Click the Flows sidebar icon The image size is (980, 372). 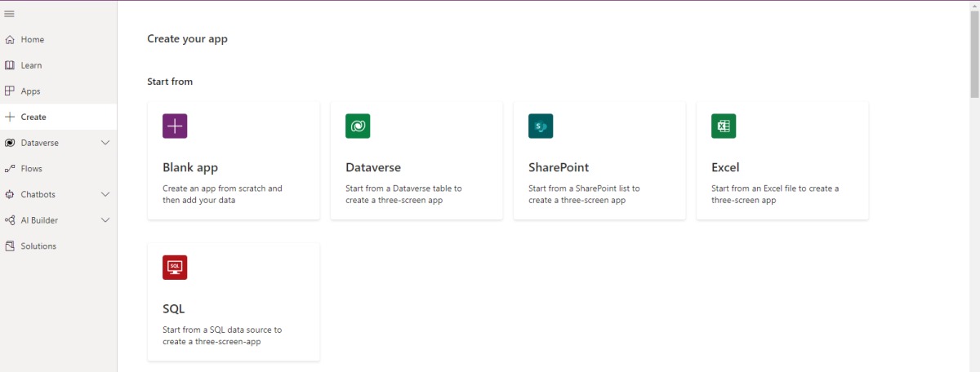pos(10,169)
